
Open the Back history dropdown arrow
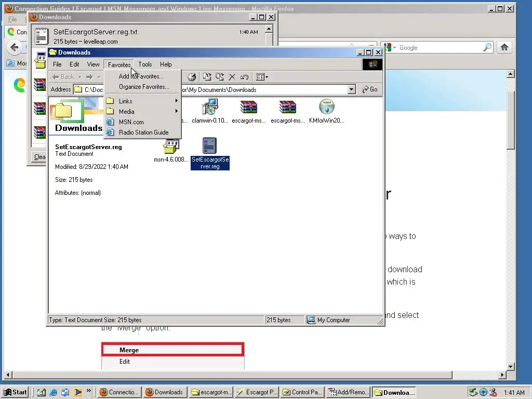tap(79, 77)
